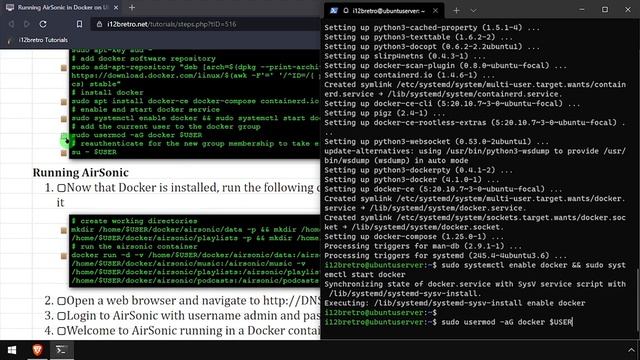This screenshot has height=360, width=640.
Task: Check the 'Login to AirSonic' step
Action: (61, 316)
